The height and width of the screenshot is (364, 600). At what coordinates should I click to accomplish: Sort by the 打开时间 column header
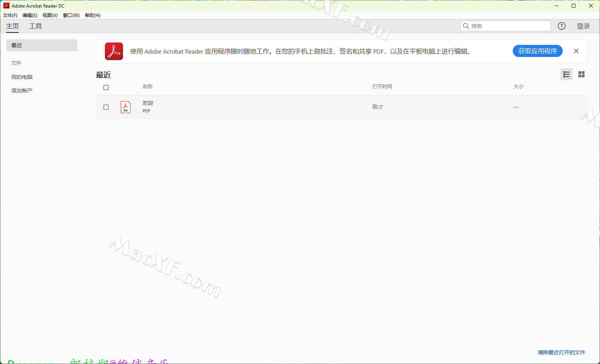pyautogui.click(x=382, y=86)
